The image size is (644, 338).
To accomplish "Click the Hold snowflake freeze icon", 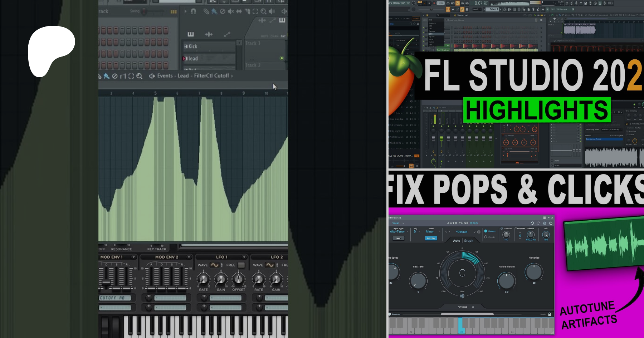I will click(x=462, y=296).
